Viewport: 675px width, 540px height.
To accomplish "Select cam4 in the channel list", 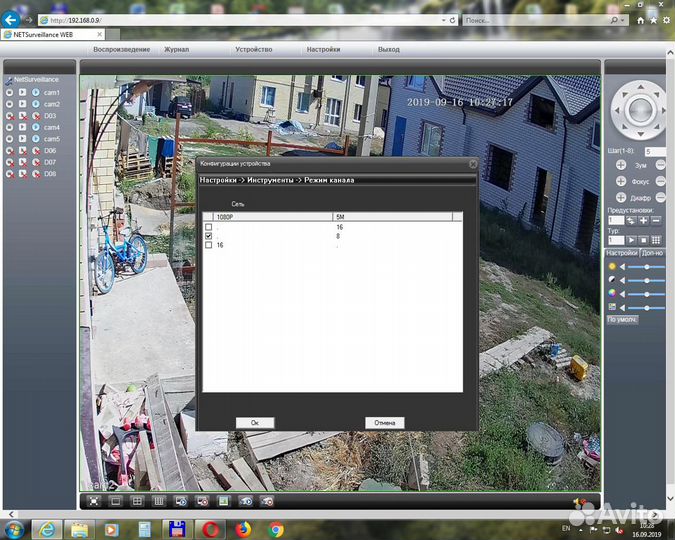I will pos(51,127).
